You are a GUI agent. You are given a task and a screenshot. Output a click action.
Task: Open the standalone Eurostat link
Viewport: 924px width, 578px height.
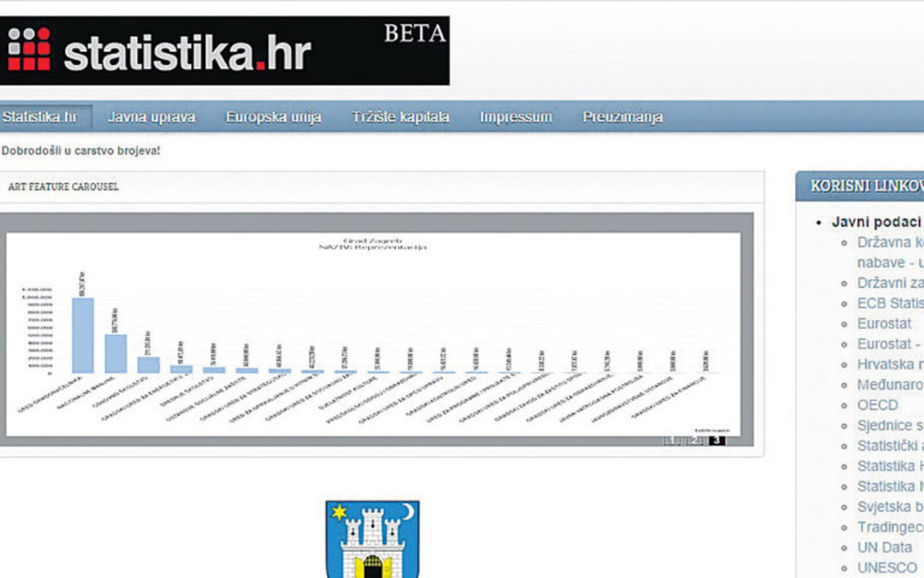(x=884, y=324)
